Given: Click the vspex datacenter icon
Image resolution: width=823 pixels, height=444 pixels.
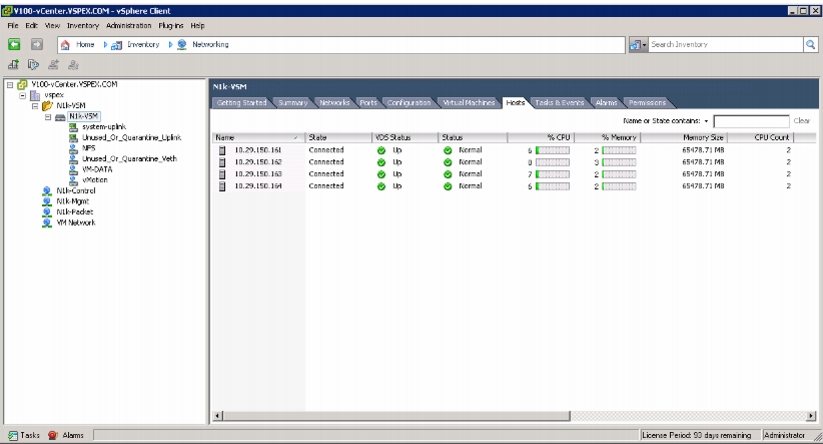Looking at the screenshot, I should (x=35, y=95).
